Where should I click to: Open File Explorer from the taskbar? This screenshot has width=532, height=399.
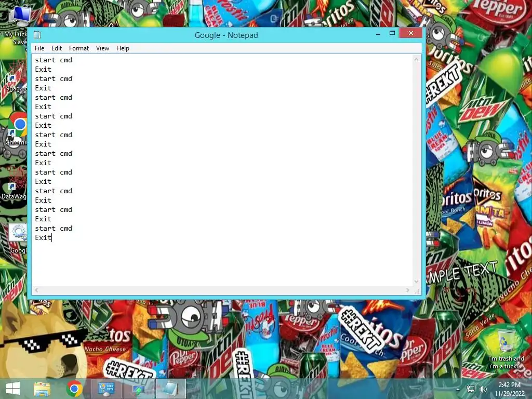pyautogui.click(x=42, y=389)
